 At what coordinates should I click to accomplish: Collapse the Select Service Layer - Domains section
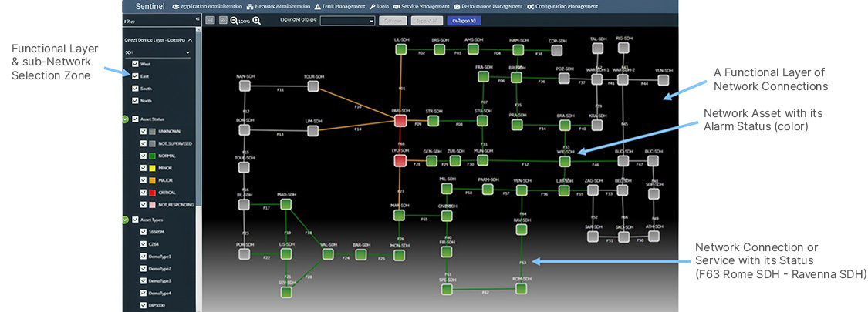[x=191, y=40]
